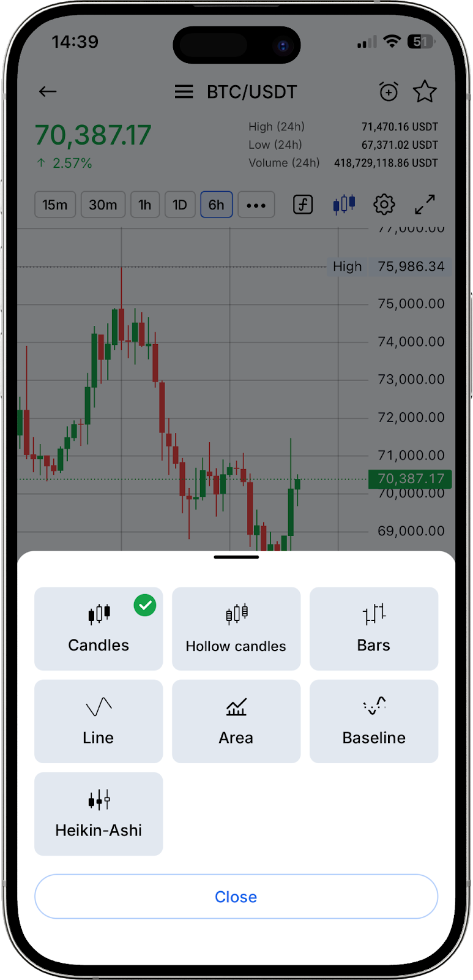Open chart settings gear icon
Image resolution: width=473 pixels, height=980 pixels.
[384, 205]
